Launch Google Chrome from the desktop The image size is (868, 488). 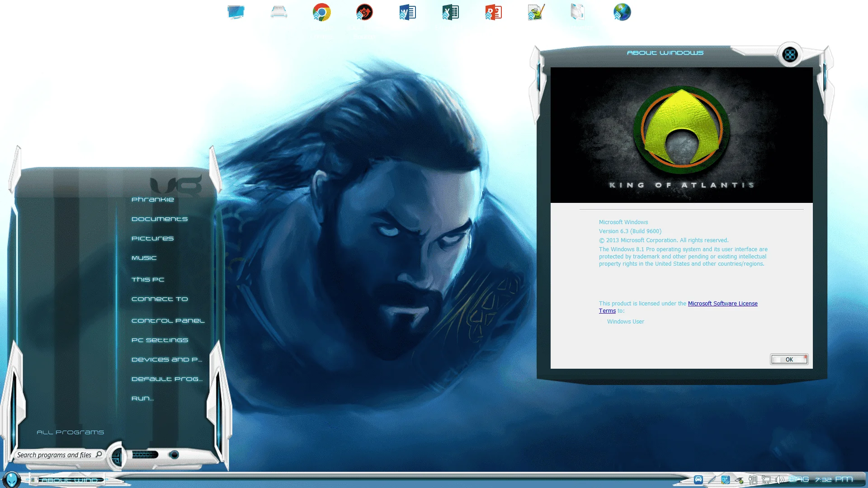coord(321,12)
